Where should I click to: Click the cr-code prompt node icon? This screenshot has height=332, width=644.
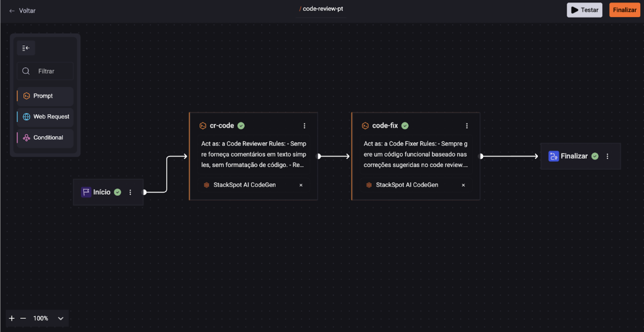(203, 126)
